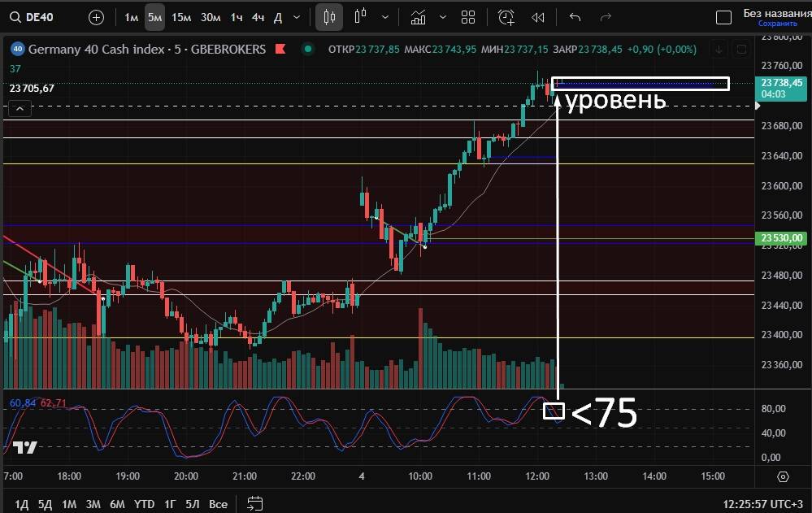Toggle the candlestick chart style
The width and height of the screenshot is (812, 513).
coord(329,17)
